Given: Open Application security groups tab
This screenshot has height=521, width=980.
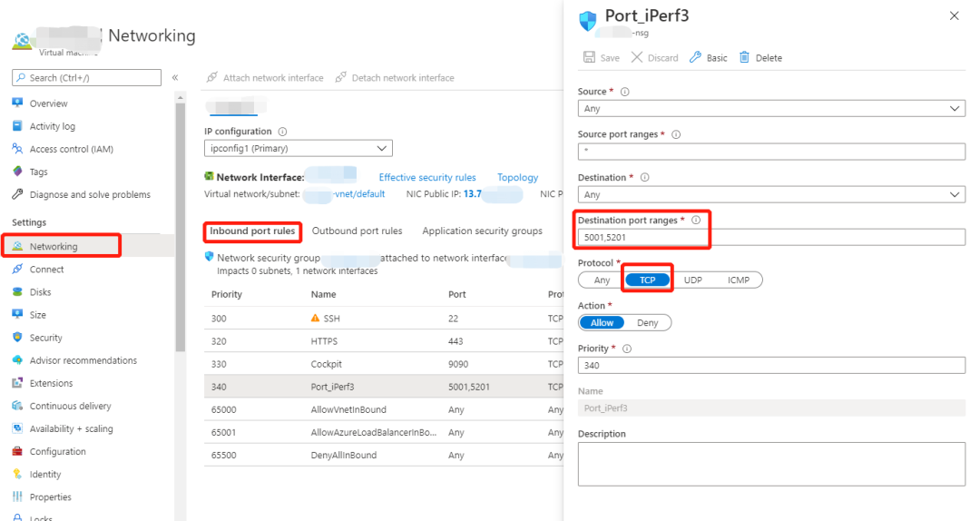Looking at the screenshot, I should point(482,231).
